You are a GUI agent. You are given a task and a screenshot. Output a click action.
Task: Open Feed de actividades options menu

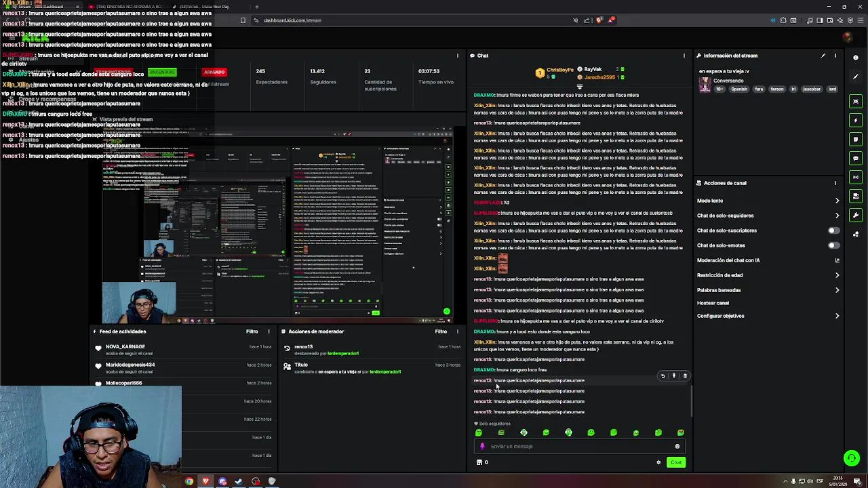[269, 331]
